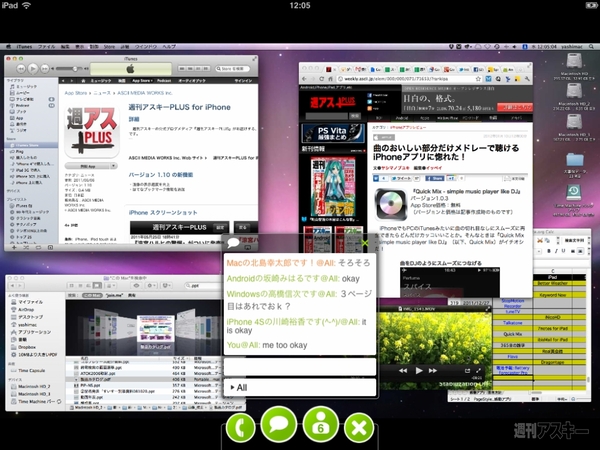Screen dimensions: 600x450
Task: Click the Finder search field
Action: (x=202, y=285)
